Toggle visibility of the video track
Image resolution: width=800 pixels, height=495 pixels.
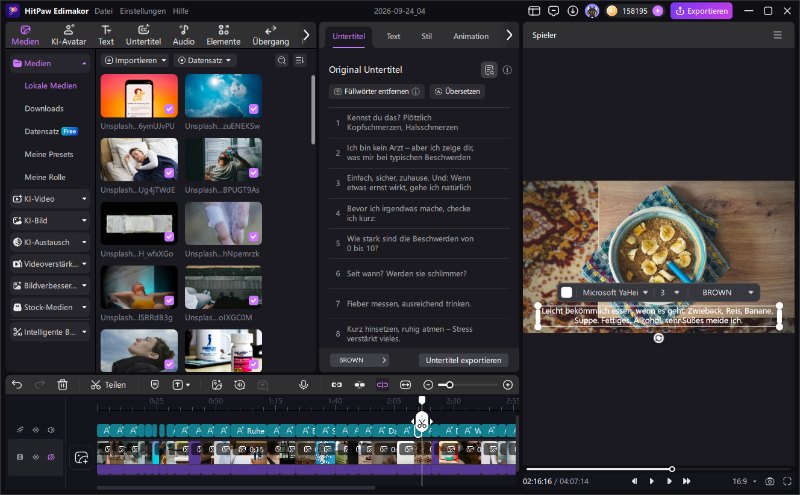click(x=36, y=457)
